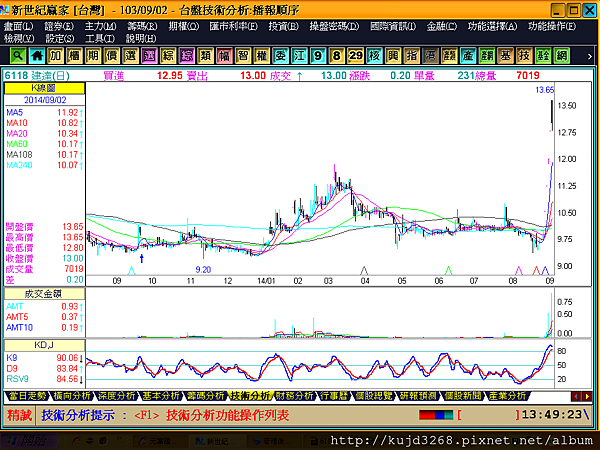Select the 智 toolbar icon
The height and width of the screenshot is (450, 600).
point(243,56)
